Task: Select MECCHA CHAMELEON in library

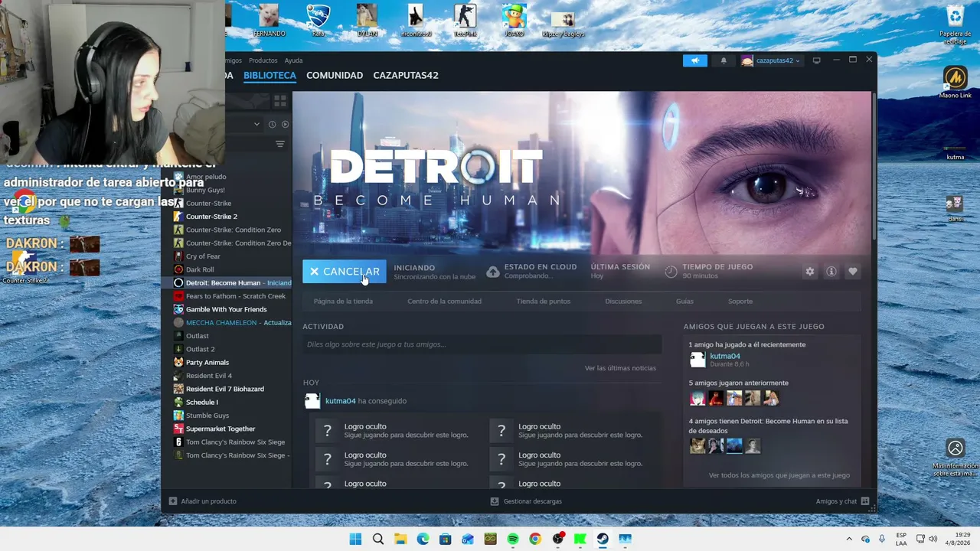Action: click(232, 323)
